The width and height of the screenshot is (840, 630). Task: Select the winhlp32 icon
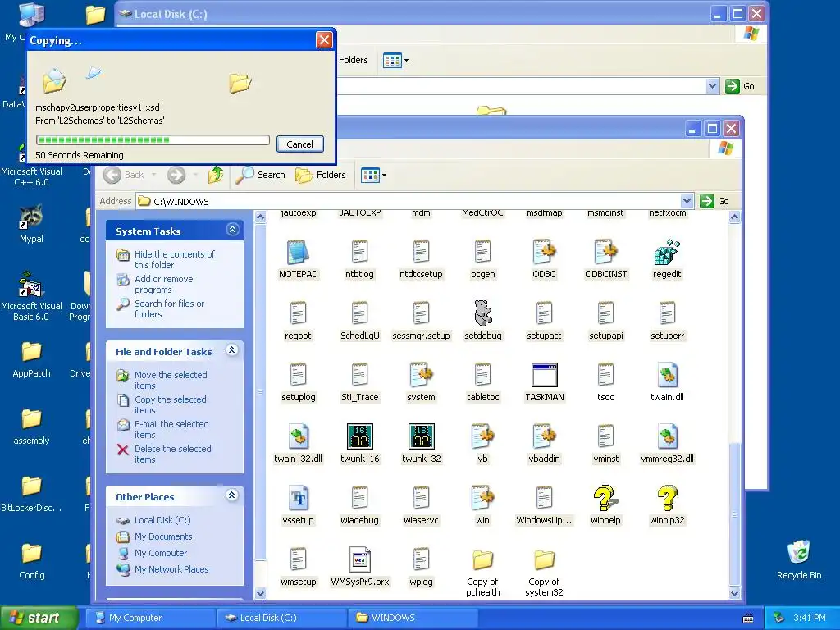pos(667,498)
